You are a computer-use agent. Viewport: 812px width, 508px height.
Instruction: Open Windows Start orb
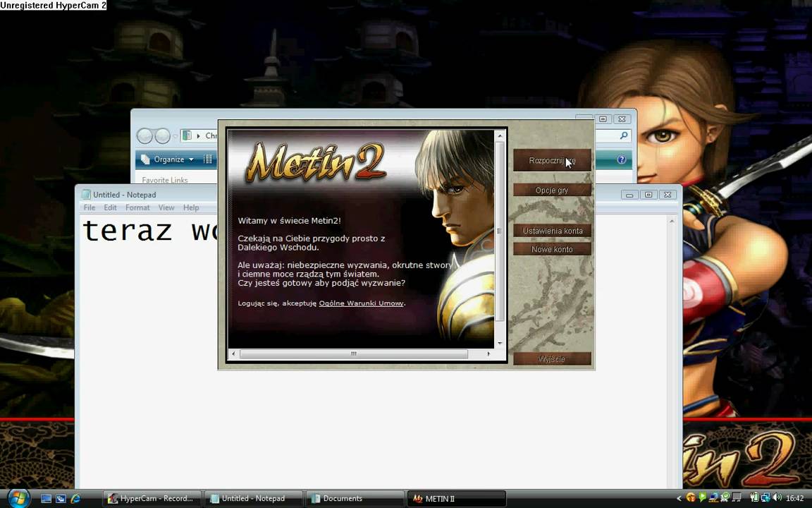pos(18,498)
